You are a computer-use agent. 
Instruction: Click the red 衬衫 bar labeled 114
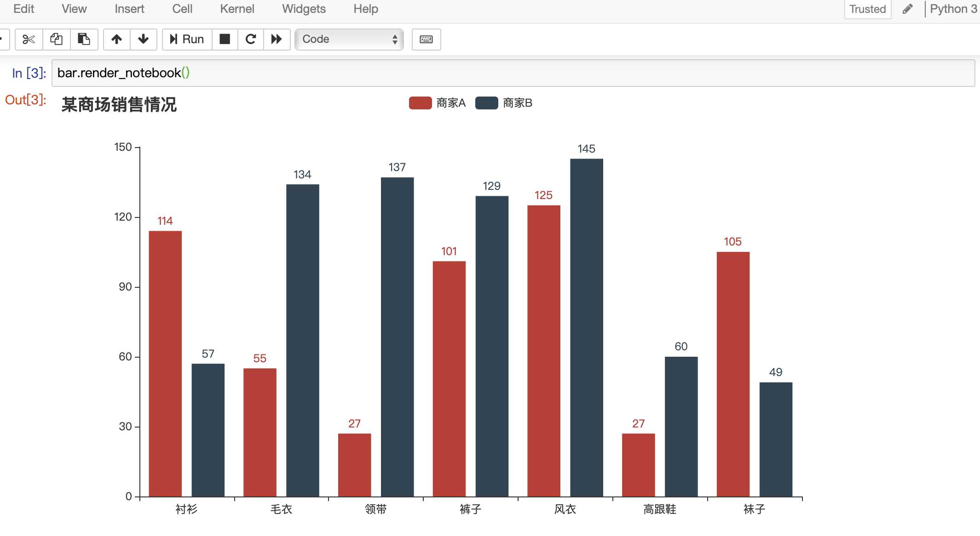pyautogui.click(x=165, y=364)
